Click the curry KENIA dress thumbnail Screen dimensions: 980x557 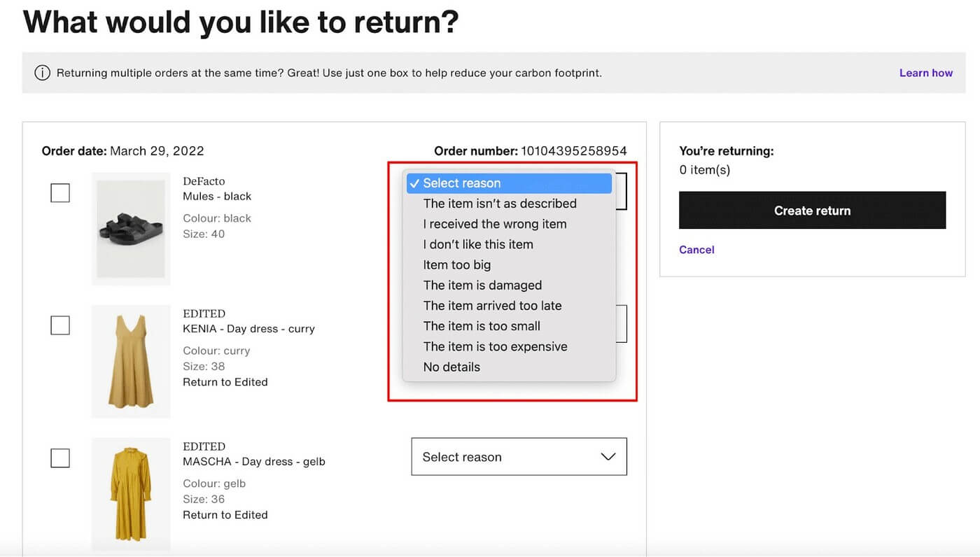131,361
